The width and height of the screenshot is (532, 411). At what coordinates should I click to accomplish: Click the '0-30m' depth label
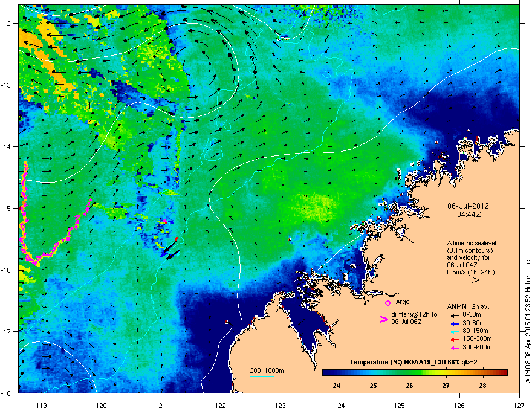(x=472, y=315)
